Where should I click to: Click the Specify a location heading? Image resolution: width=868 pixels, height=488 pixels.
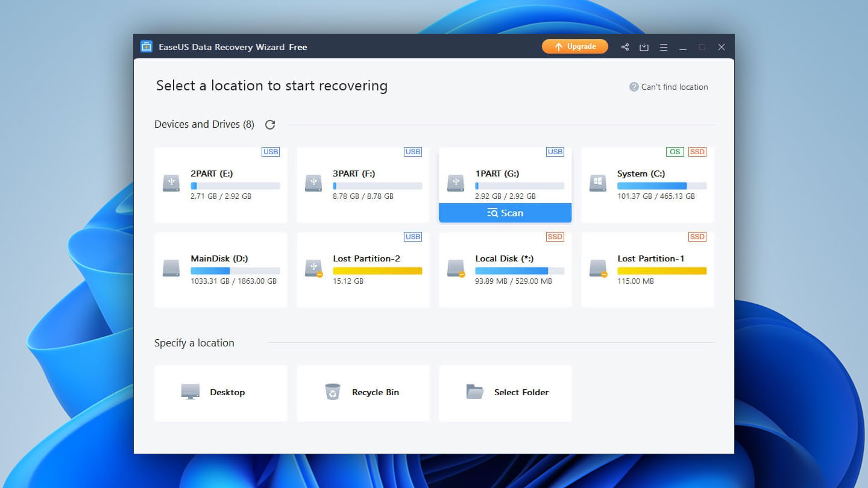(x=194, y=343)
